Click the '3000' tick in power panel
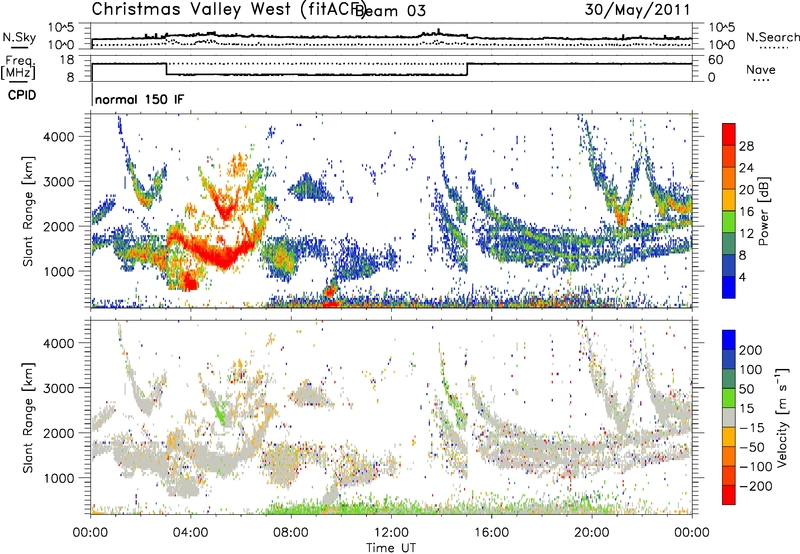The image size is (800, 554). pyautogui.click(x=59, y=182)
